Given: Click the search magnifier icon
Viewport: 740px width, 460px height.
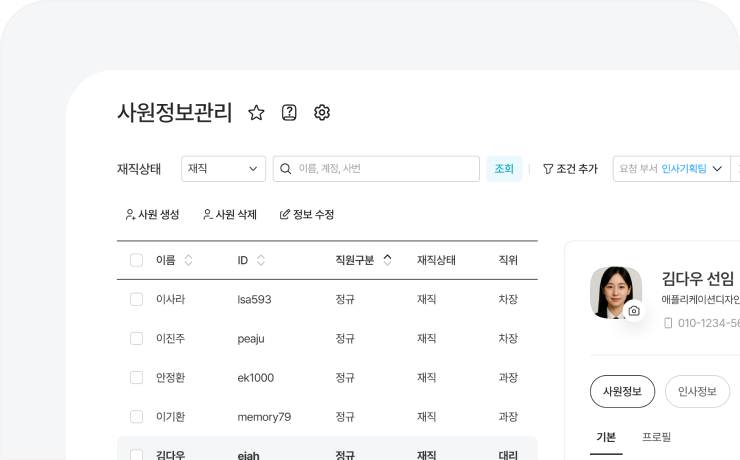Looking at the screenshot, I should coord(286,168).
